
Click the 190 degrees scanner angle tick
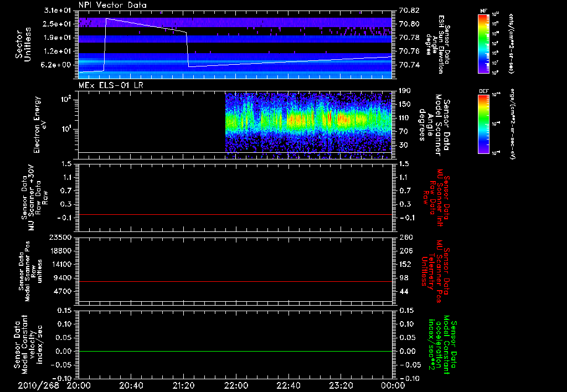[x=406, y=91]
